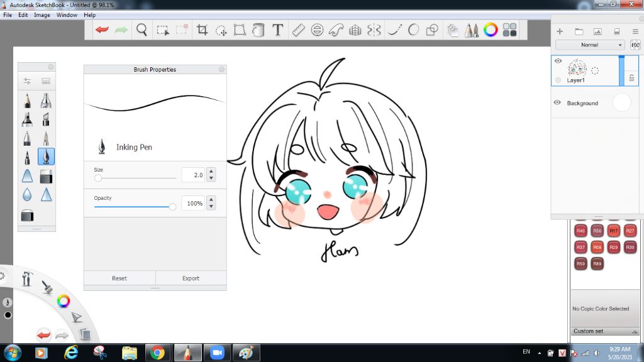Click the Background layer white color circle
Viewport: 644px width, 362px height.
[x=621, y=102]
